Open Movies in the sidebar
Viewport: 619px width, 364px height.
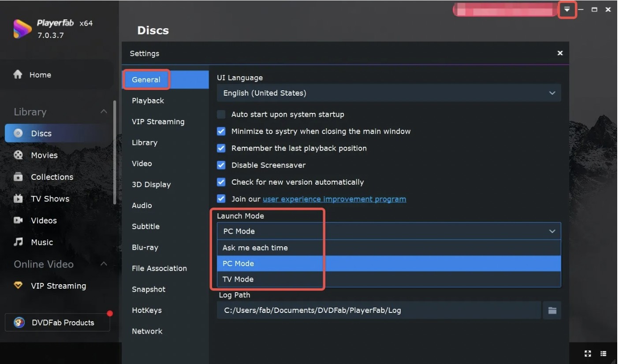coord(44,155)
